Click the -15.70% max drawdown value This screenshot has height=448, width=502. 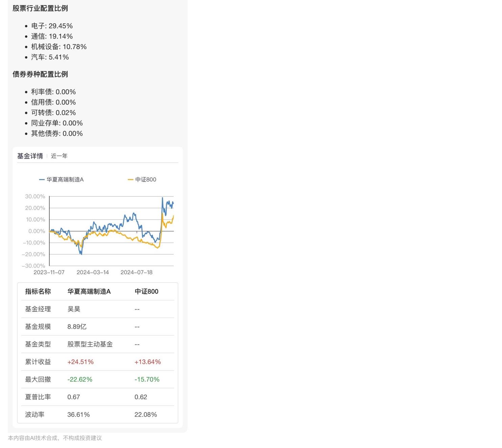click(147, 379)
